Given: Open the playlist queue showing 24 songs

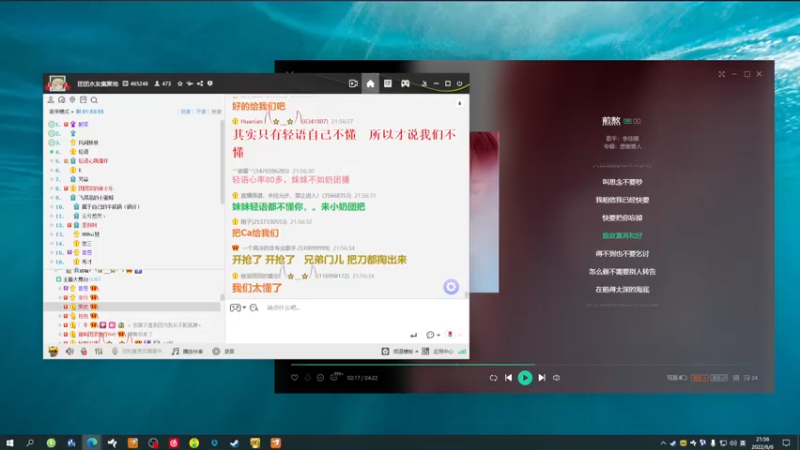Looking at the screenshot, I should point(751,378).
